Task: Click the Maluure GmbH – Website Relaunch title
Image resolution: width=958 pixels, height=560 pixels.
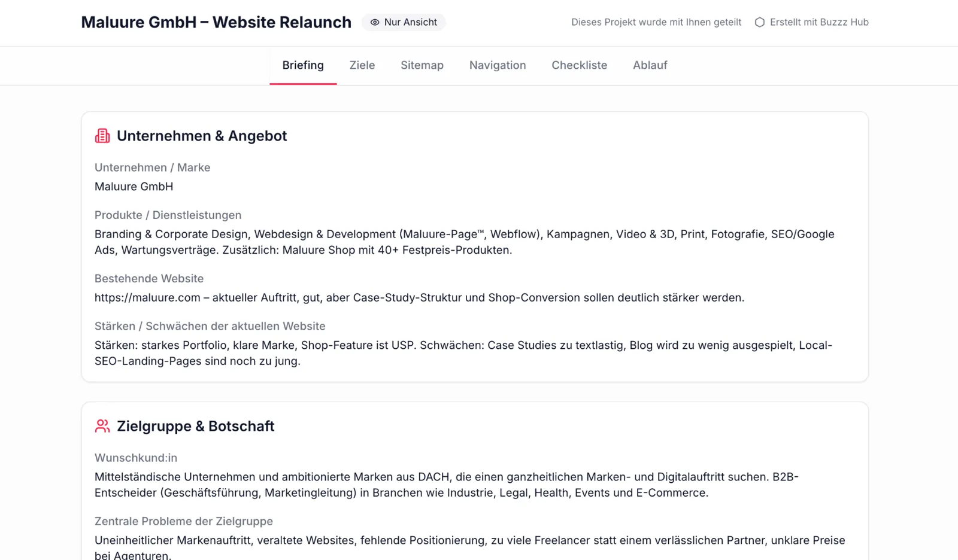Action: pos(216,22)
